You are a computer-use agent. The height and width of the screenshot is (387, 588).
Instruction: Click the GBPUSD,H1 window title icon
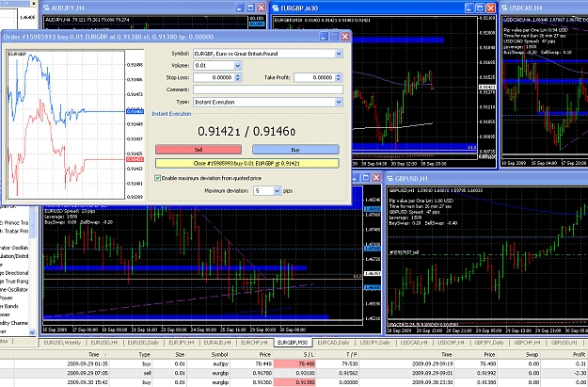(390, 178)
